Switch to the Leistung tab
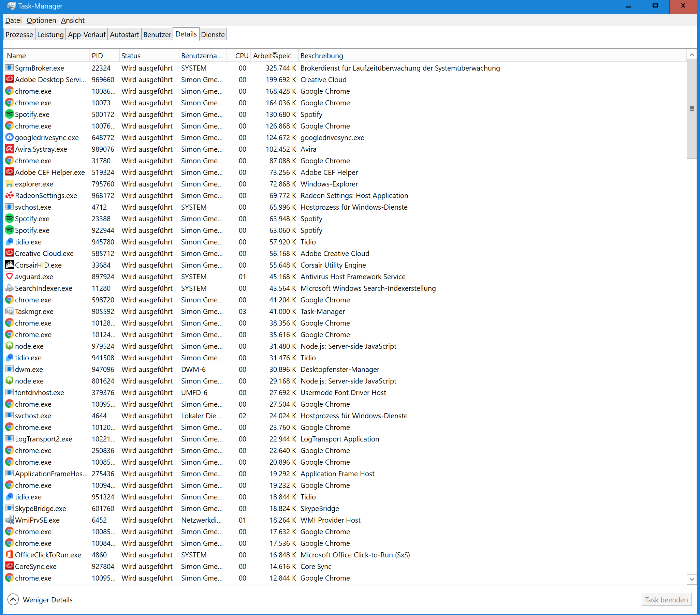 pyautogui.click(x=50, y=34)
